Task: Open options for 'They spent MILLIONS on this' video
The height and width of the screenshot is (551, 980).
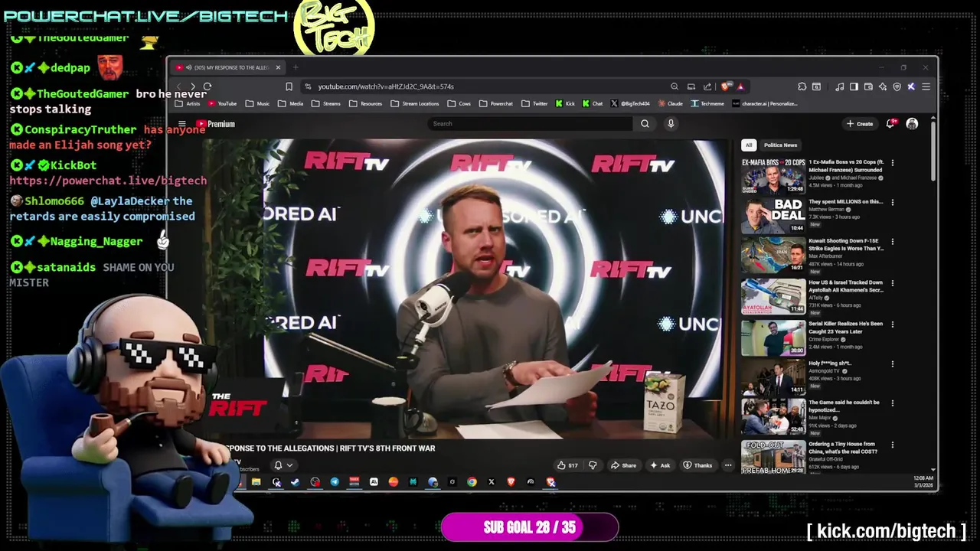Action: [892, 202]
